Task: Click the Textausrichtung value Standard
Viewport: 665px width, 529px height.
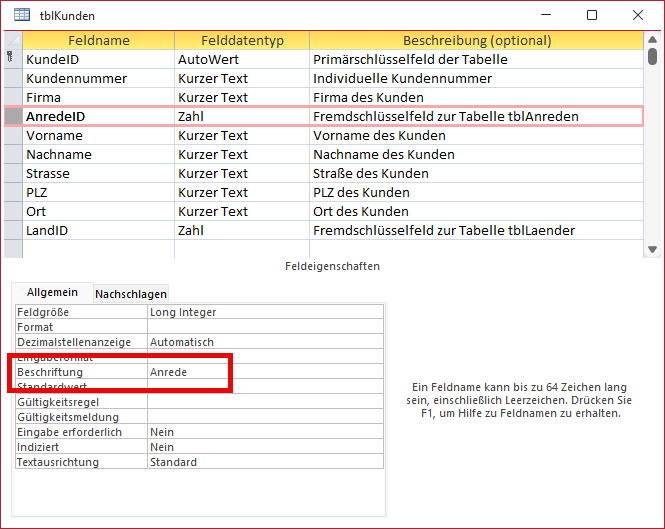Action: pos(265,462)
